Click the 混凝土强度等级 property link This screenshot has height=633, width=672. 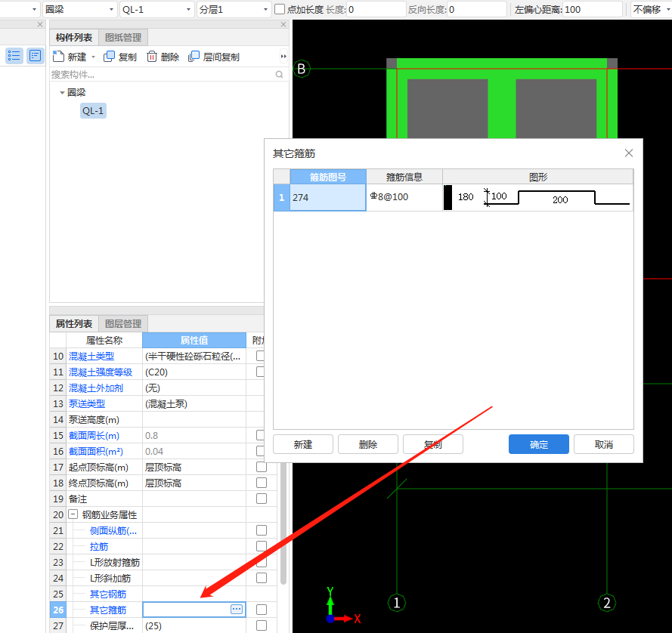[101, 372]
